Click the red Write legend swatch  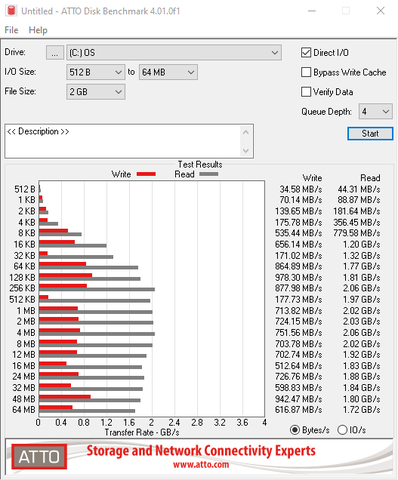coord(146,174)
